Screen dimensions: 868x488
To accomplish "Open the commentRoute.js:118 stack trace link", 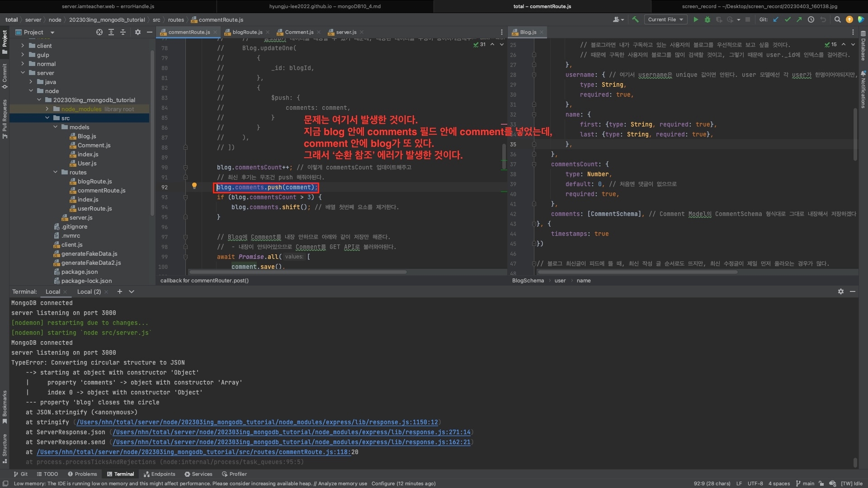I will [x=193, y=452].
